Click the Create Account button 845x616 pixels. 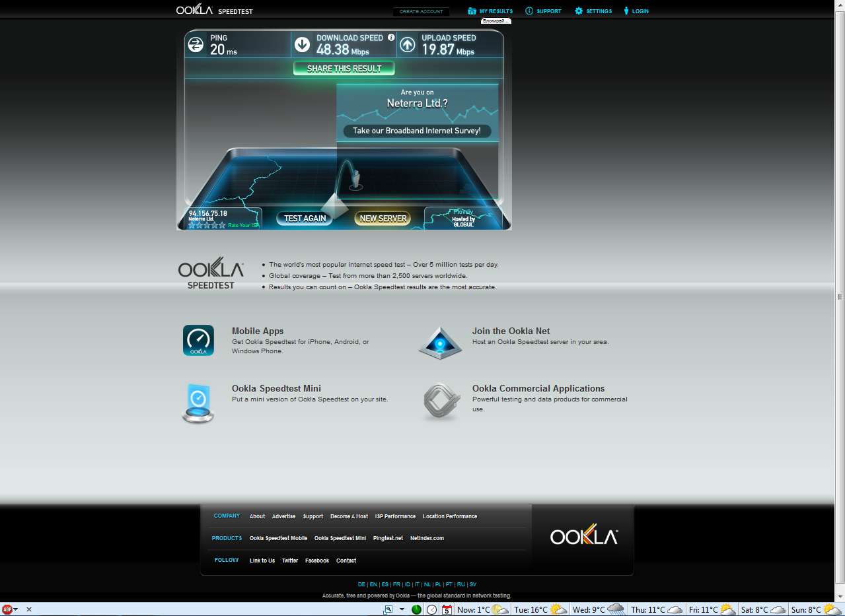click(x=421, y=12)
